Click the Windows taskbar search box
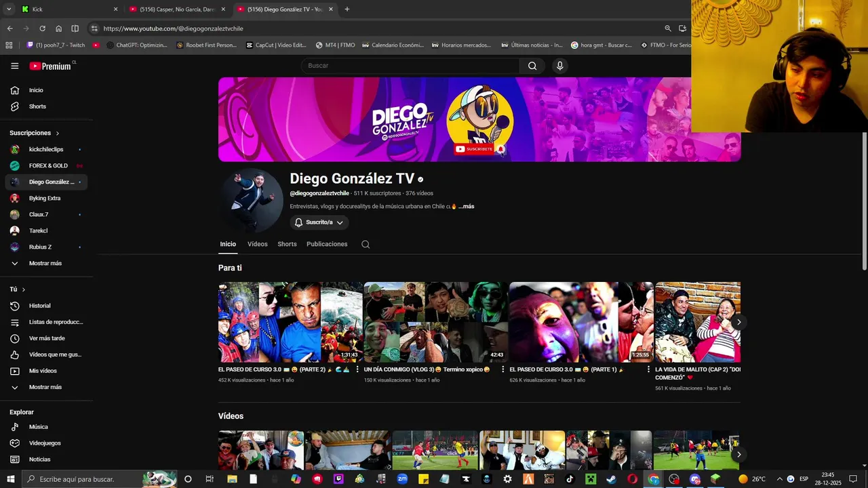 (100, 479)
